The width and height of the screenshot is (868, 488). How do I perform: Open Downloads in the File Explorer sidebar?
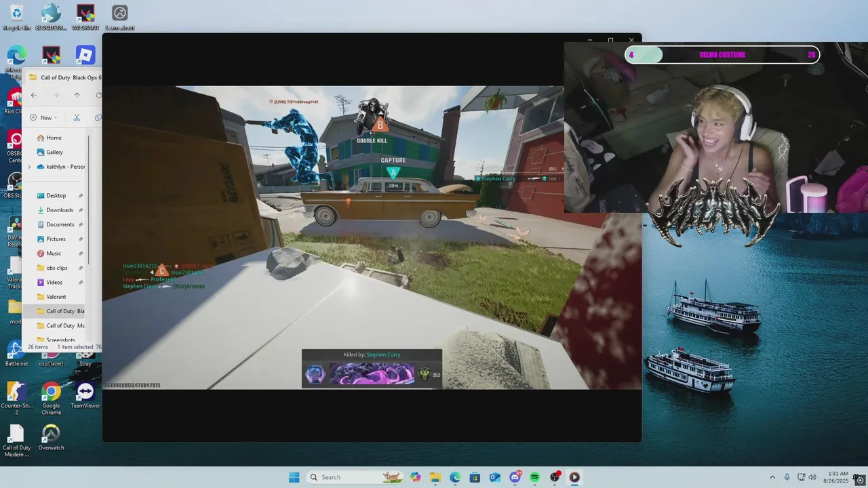(60, 210)
